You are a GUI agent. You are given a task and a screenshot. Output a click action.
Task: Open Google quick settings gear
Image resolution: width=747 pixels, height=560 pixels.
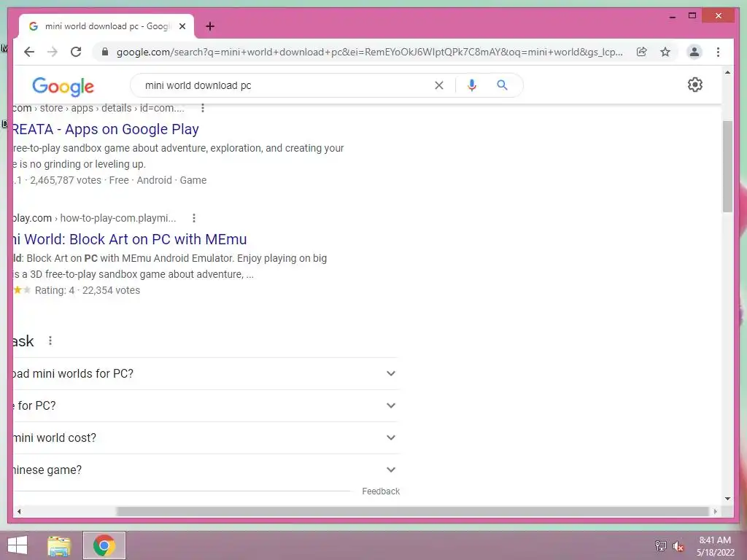coord(695,85)
